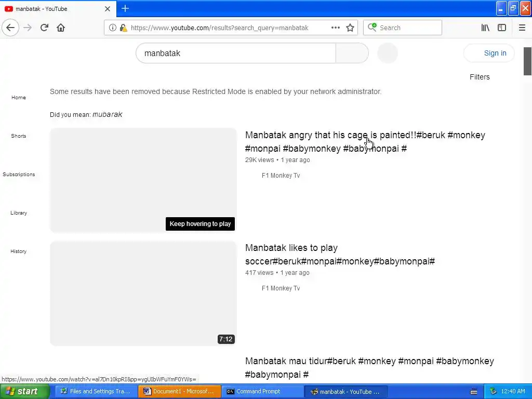Click the browser toolbar Search field
Screen dimensions: 532x399
[x=403, y=28]
